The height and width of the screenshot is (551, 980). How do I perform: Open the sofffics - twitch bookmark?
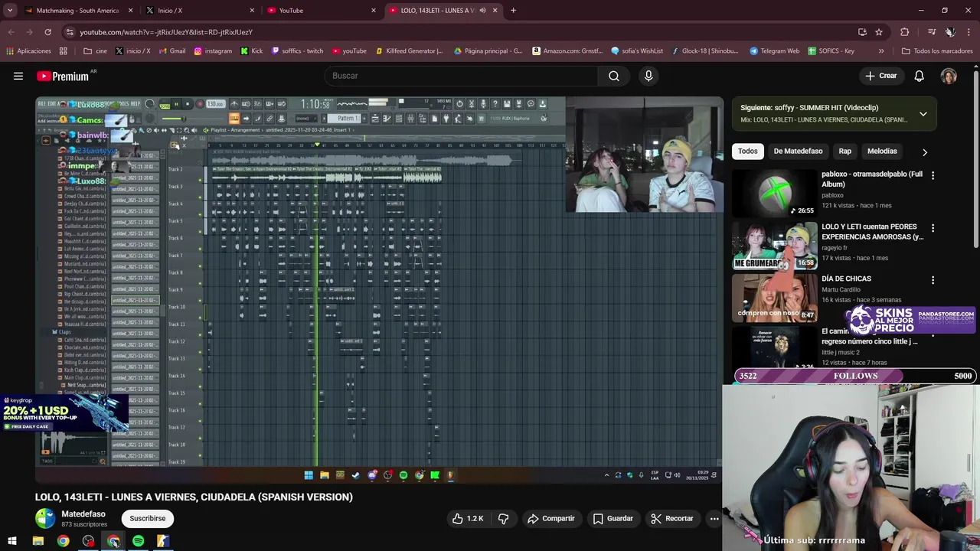point(296,51)
